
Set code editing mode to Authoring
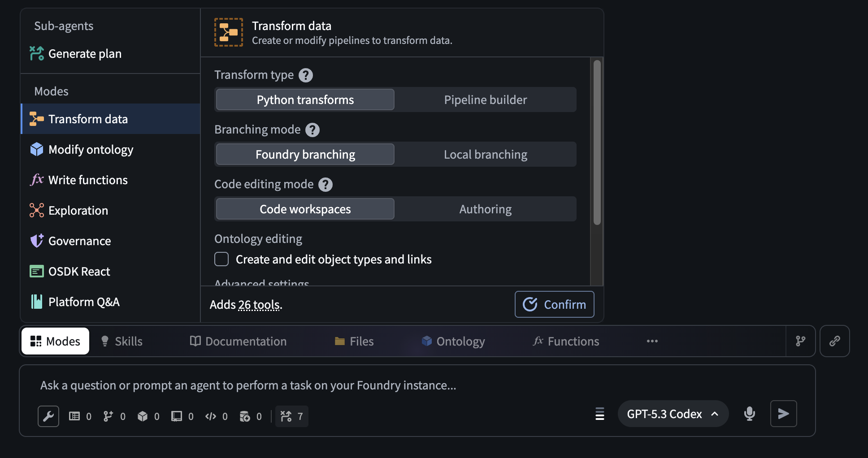click(x=485, y=209)
